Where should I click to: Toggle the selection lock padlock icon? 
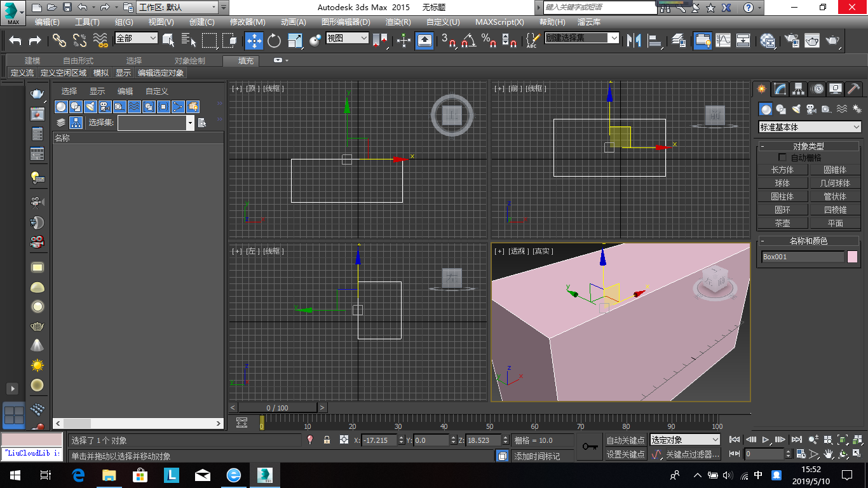327,440
